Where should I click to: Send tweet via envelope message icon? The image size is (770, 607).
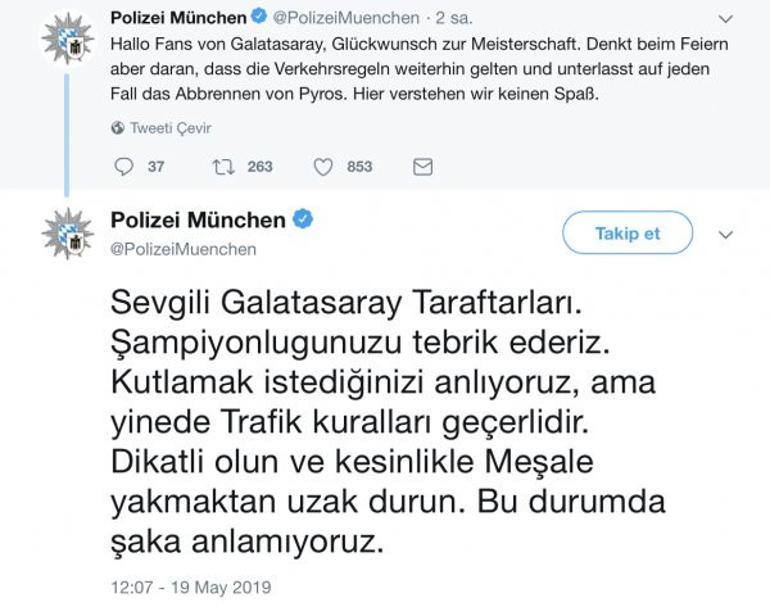pyautogui.click(x=423, y=167)
